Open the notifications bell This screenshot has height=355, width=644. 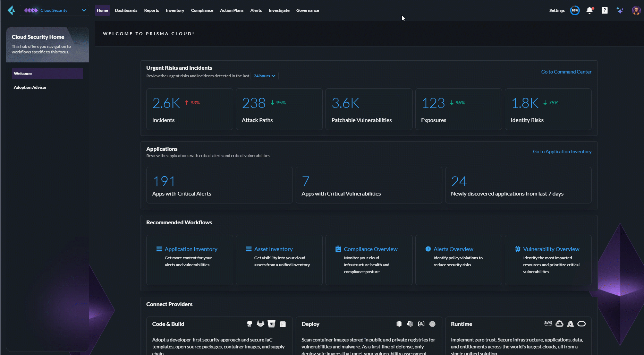pyautogui.click(x=590, y=10)
